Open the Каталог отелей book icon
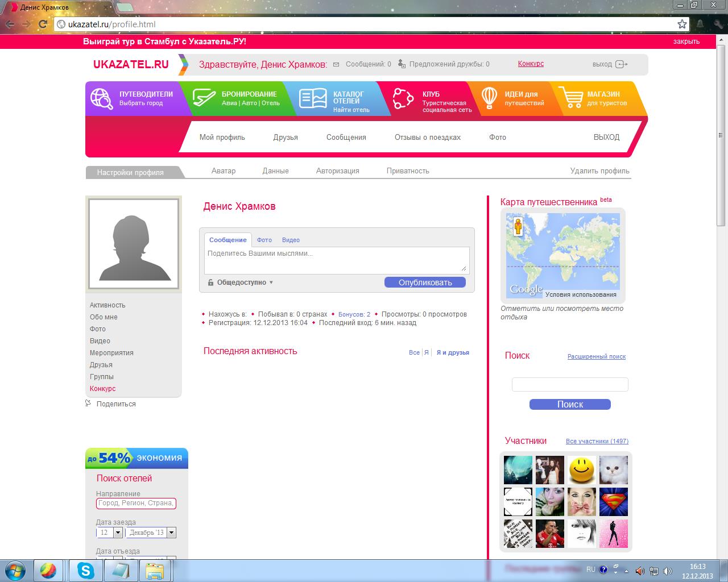The image size is (728, 582). (313, 98)
